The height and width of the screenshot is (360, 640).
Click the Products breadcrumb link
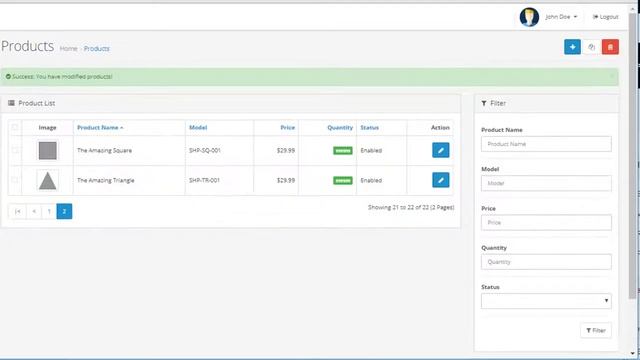pos(96,49)
